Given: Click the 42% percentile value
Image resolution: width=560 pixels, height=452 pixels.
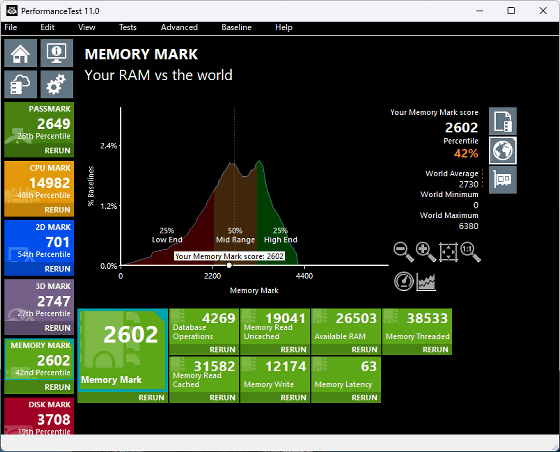Looking at the screenshot, I should 466,154.
